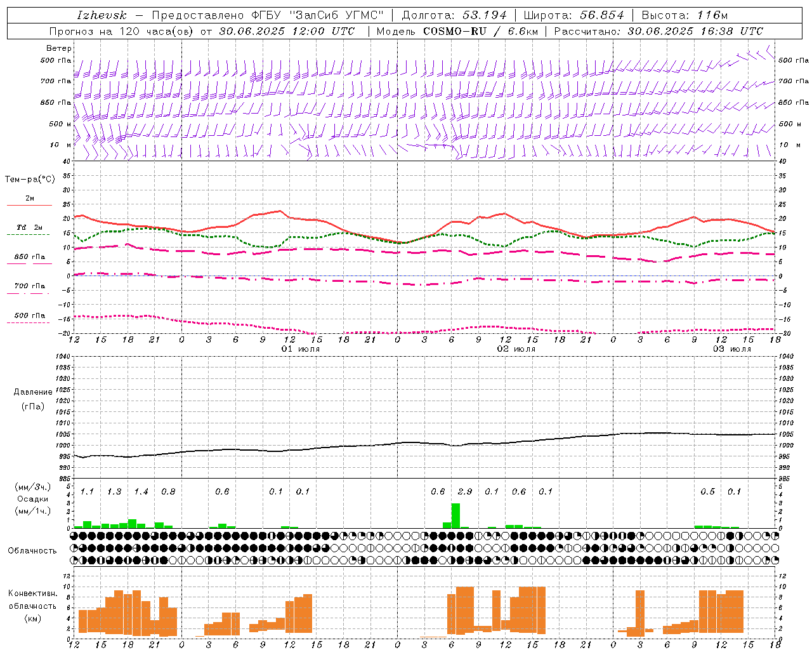The image size is (812, 650).
Task: Click the Ветер wind section label
Action: pos(58,48)
